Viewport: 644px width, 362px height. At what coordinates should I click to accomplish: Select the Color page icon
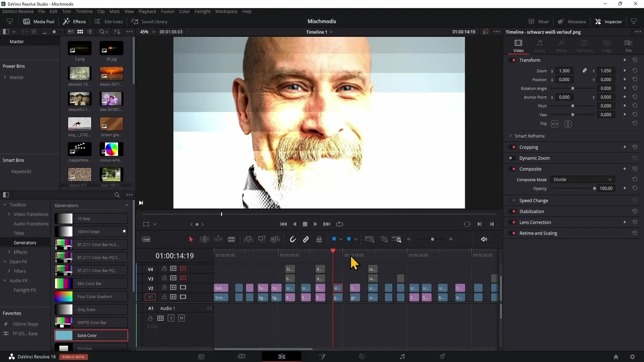[362, 357]
